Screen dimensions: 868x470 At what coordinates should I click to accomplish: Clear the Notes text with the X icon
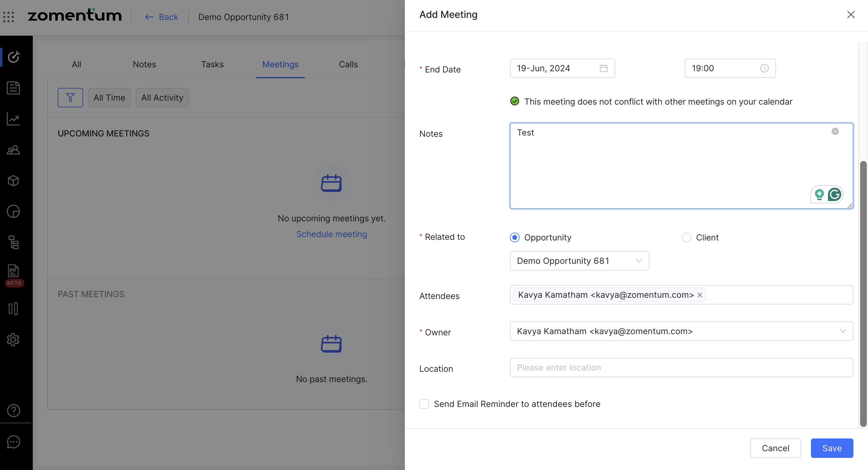[x=835, y=131]
